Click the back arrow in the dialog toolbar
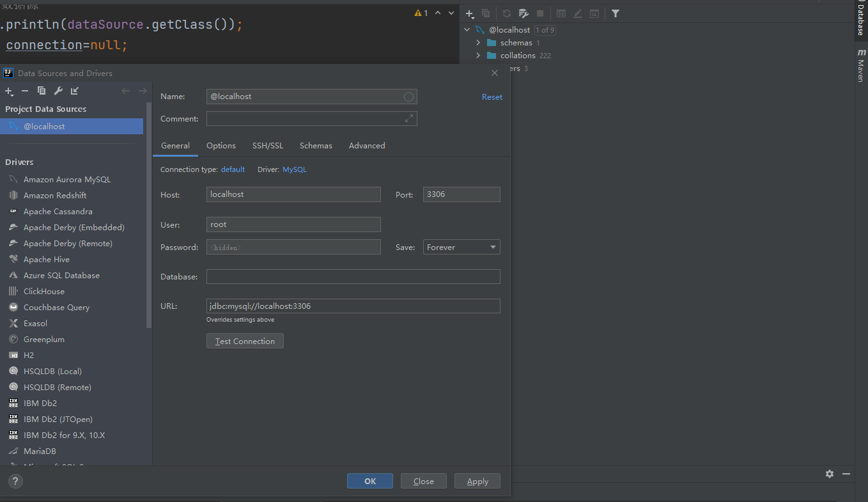This screenshot has width=868, height=502. (125, 91)
